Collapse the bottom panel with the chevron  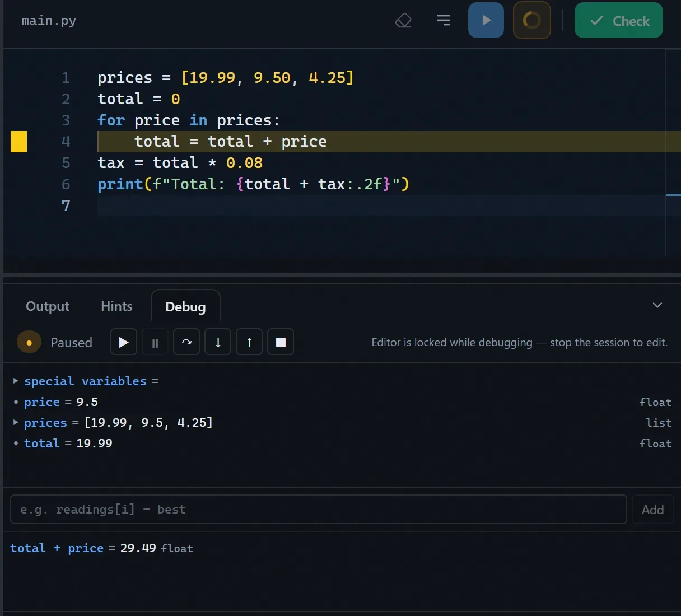point(657,305)
